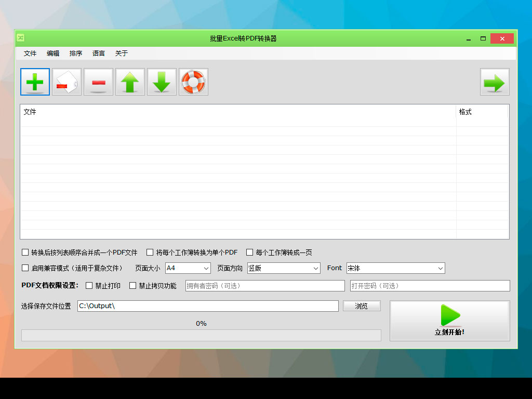
Task: Click the add files plus icon
Action: (34, 82)
